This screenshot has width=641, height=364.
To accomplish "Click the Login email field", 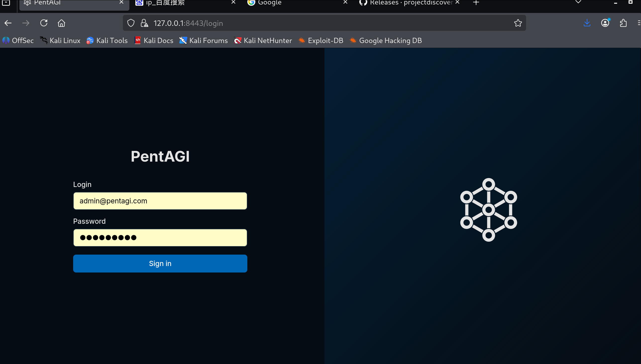I will pyautogui.click(x=160, y=201).
